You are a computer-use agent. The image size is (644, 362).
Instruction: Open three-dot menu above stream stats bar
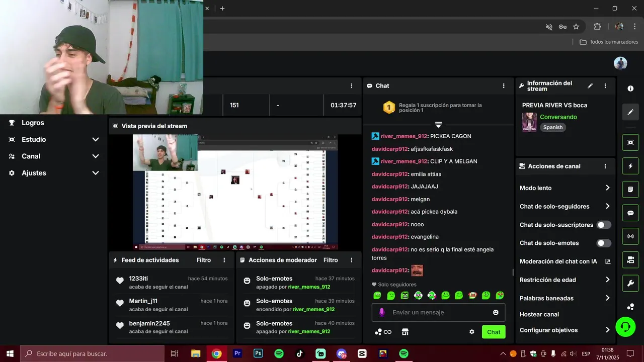(x=352, y=86)
